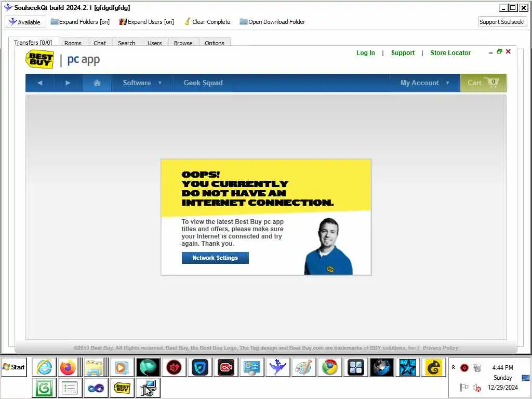Minimize the Best Buy pc app window
The width and height of the screenshot is (532, 399).
[490, 52]
